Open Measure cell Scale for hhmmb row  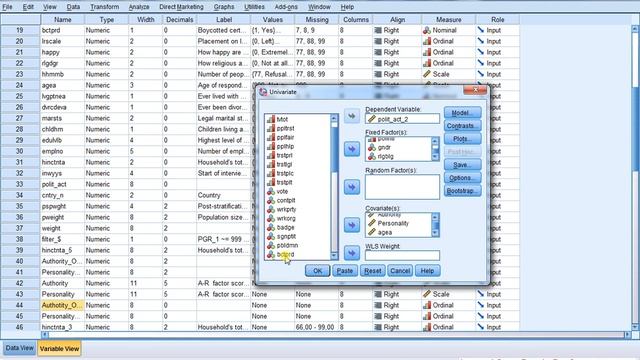[448, 74]
